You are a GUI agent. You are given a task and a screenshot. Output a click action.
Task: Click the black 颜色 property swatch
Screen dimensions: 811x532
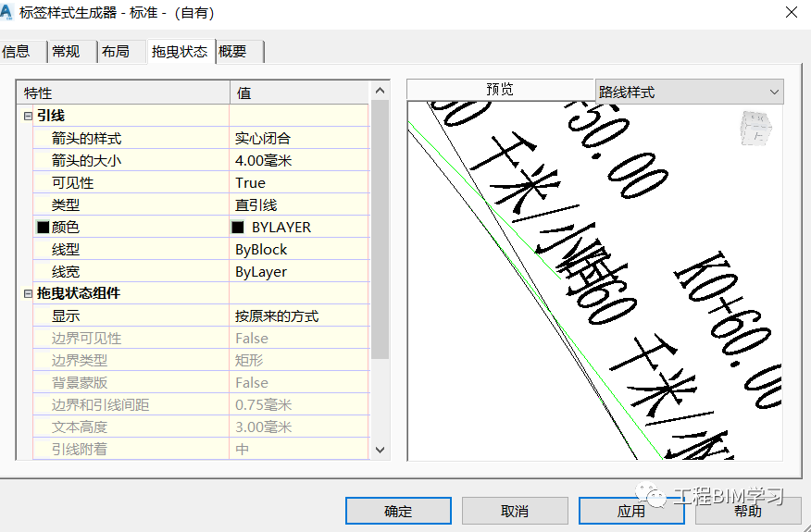click(x=43, y=227)
